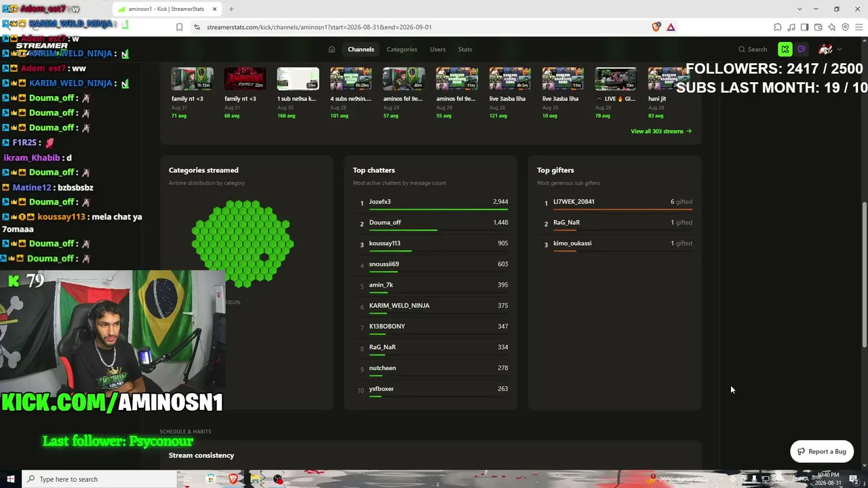868x488 pixels.
Task: Click View all 303 streams link
Action: [x=661, y=131]
